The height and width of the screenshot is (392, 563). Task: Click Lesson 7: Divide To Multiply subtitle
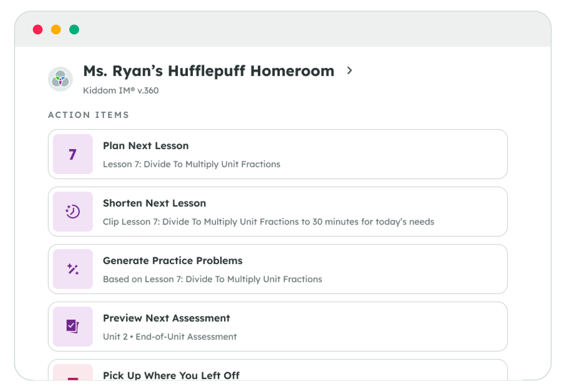point(191,164)
